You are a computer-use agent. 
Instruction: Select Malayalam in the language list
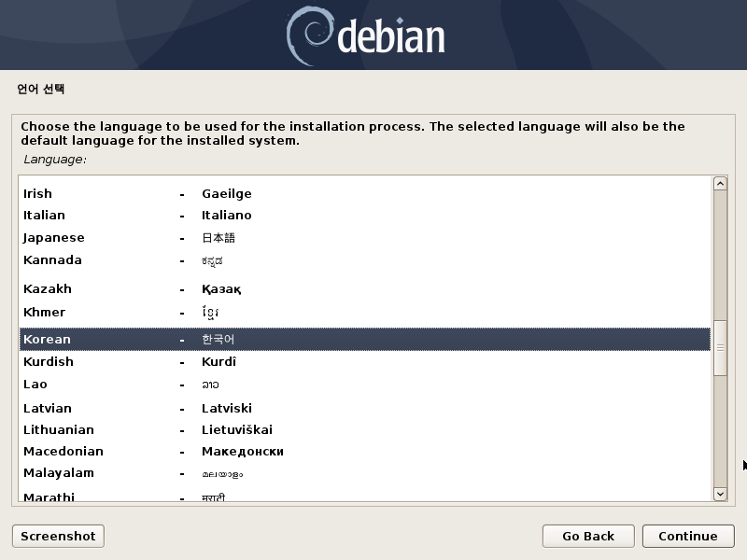pyautogui.click(x=365, y=473)
